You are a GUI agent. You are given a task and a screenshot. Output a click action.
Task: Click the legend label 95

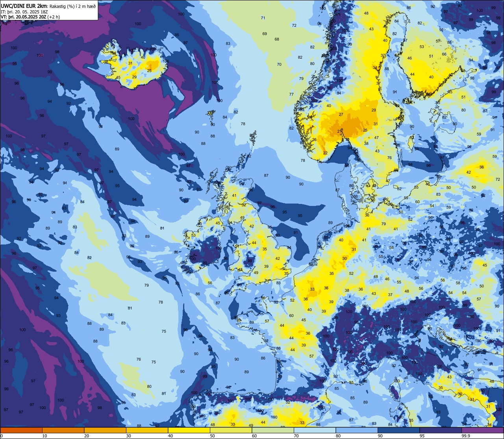422,436
